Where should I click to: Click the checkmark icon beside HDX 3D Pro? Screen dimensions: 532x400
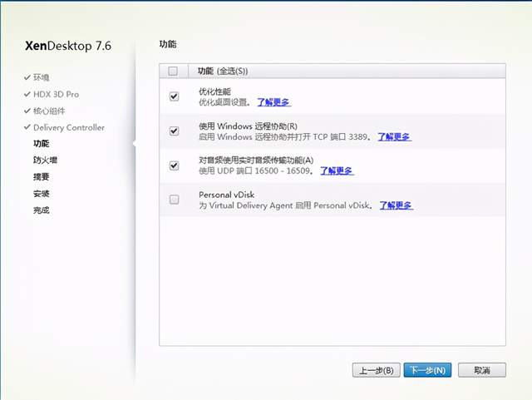pos(27,94)
